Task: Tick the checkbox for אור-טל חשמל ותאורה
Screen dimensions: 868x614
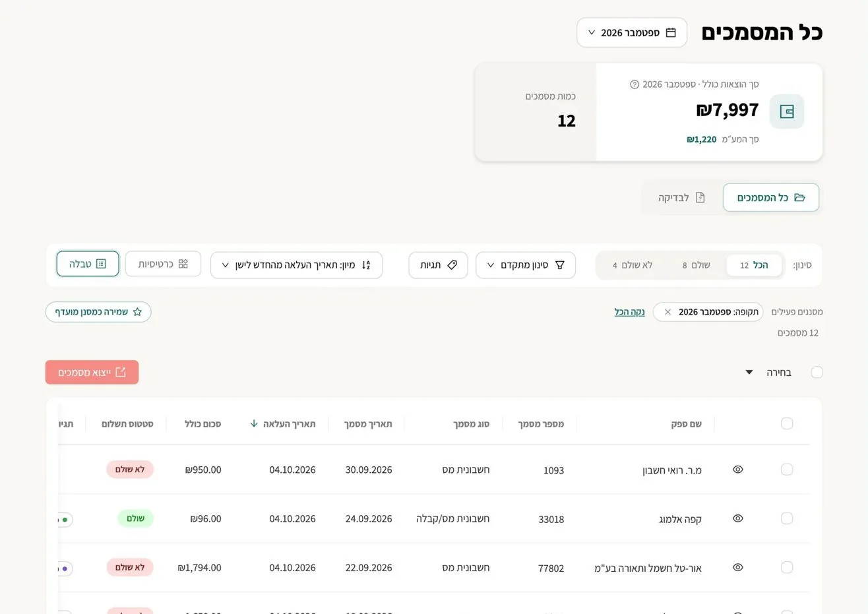Action: click(x=787, y=567)
